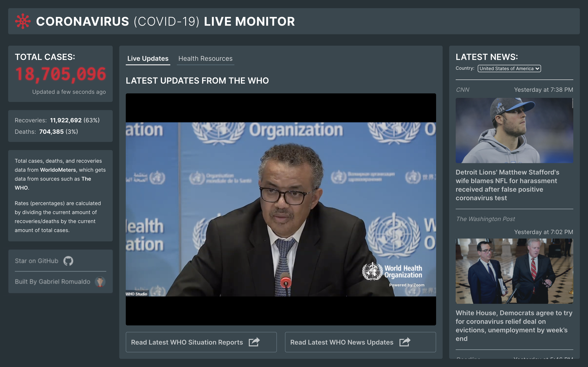This screenshot has height=367, width=588.
Task: Click Gabriel Romualdo's avatar icon
Action: point(100,282)
